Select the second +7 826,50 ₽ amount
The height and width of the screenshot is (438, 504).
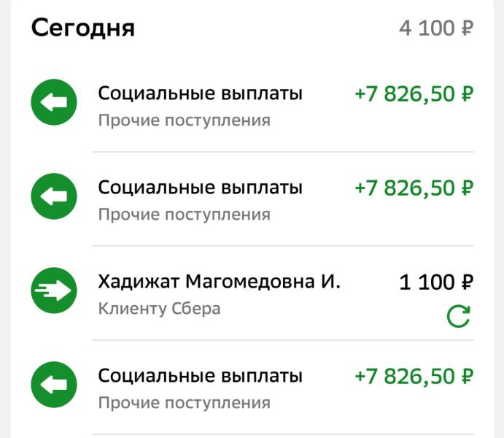[414, 188]
